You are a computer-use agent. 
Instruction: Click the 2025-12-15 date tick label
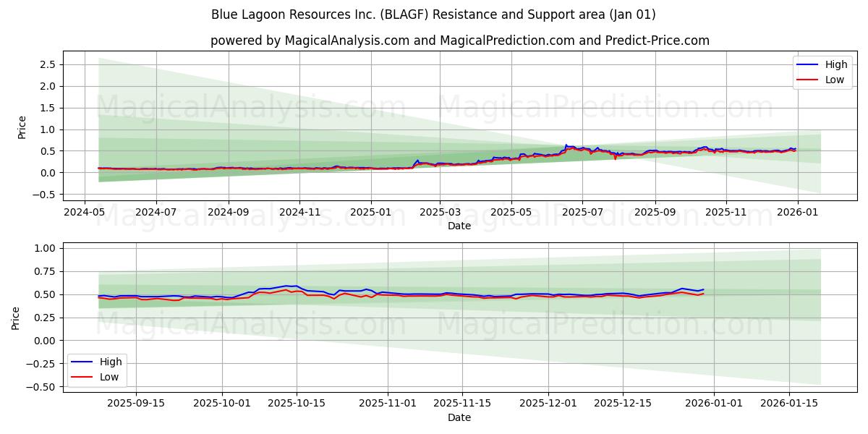click(622, 404)
